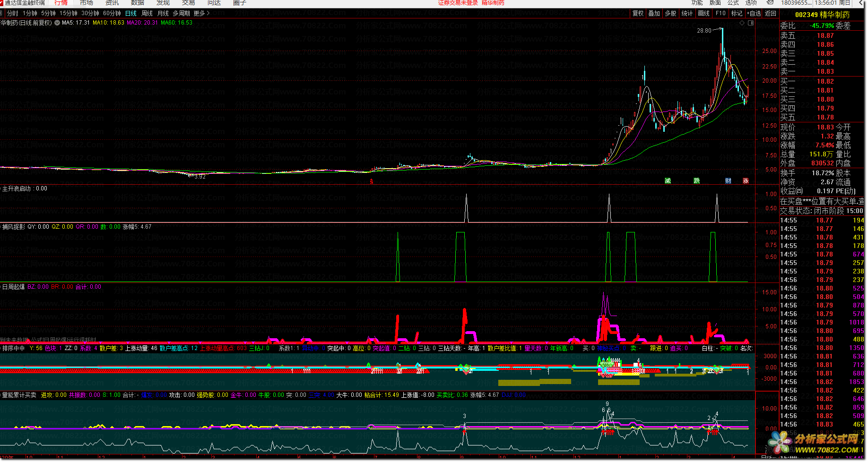Click the red 涨 marker on the chart
Screen dimensions: 868x462
[x=746, y=181]
